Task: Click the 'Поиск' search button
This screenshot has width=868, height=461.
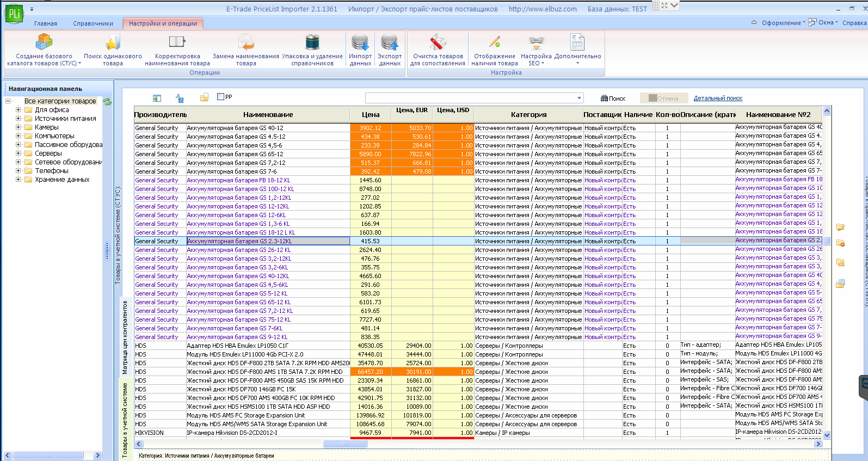Action: 613,99
